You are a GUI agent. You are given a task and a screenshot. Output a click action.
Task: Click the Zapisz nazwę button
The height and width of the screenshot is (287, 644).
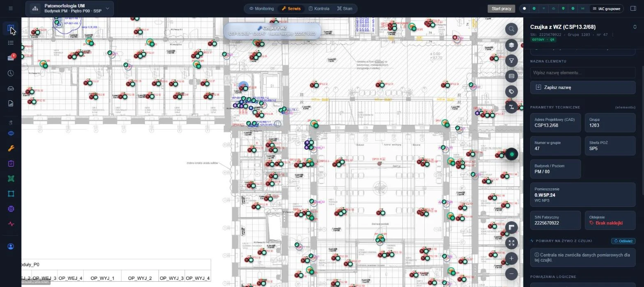(583, 88)
